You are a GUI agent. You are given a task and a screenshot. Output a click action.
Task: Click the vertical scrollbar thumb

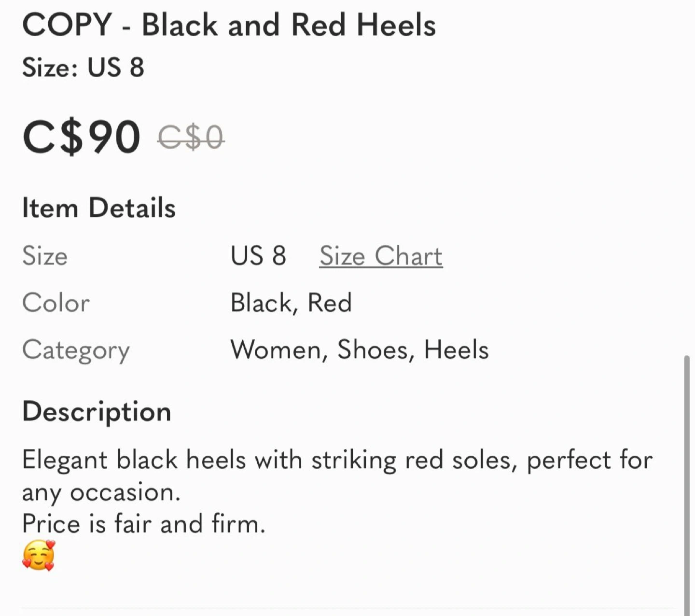(687, 483)
